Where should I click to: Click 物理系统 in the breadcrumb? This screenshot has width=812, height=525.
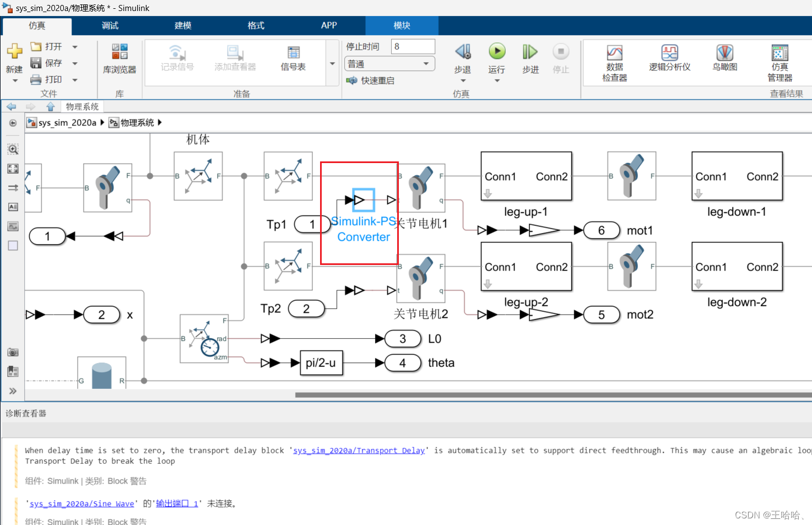(x=137, y=122)
